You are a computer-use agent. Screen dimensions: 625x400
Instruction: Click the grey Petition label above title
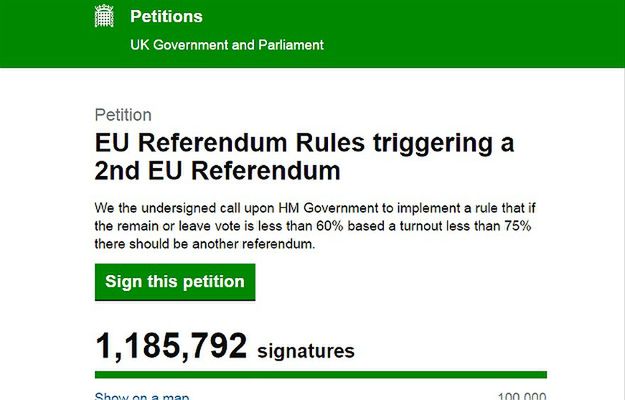click(x=125, y=115)
